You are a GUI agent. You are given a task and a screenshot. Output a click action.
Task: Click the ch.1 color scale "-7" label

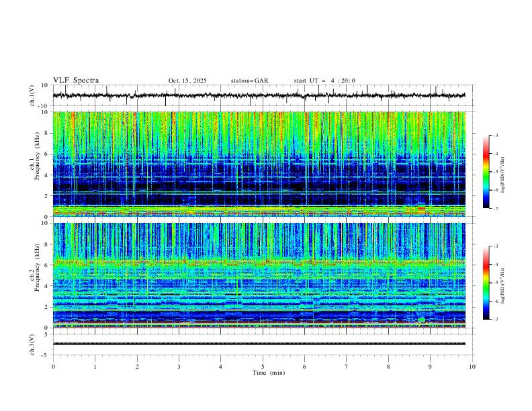[495, 209]
